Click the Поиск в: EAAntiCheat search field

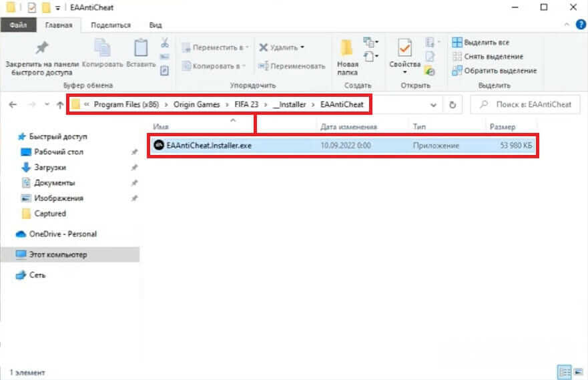525,105
